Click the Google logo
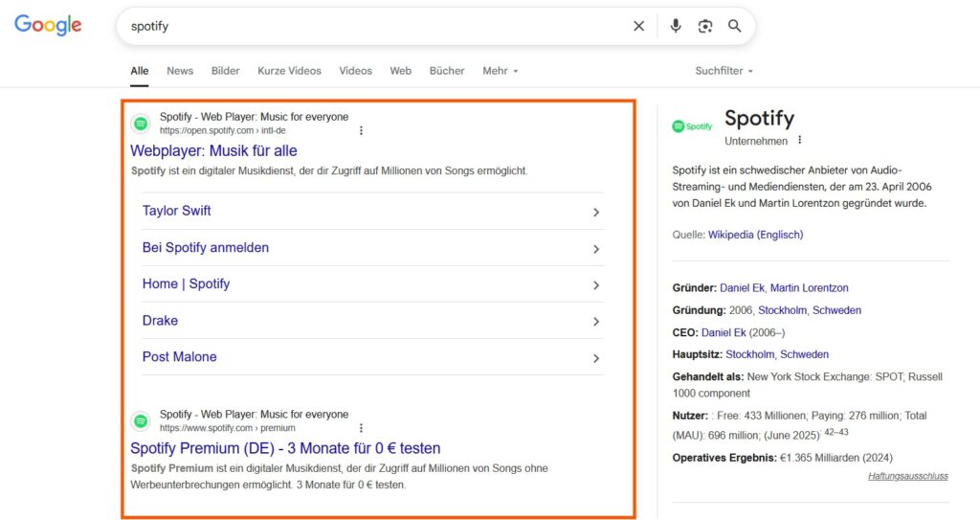980x520 pixels. click(x=48, y=25)
